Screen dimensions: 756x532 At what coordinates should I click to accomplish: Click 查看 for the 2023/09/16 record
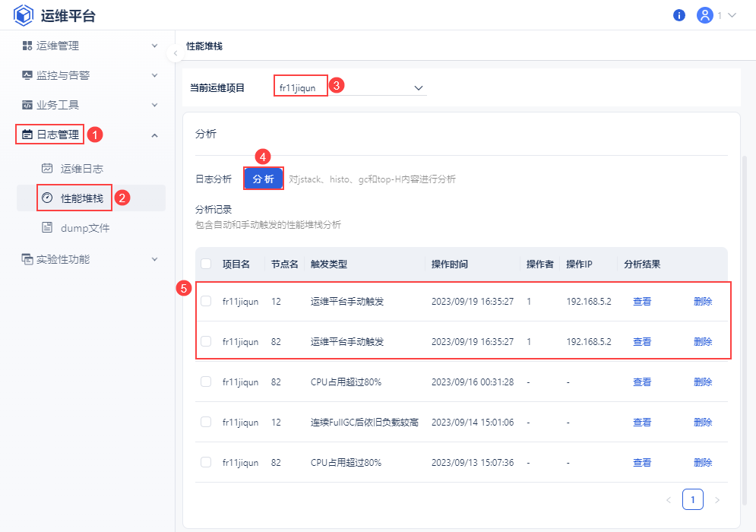point(642,382)
